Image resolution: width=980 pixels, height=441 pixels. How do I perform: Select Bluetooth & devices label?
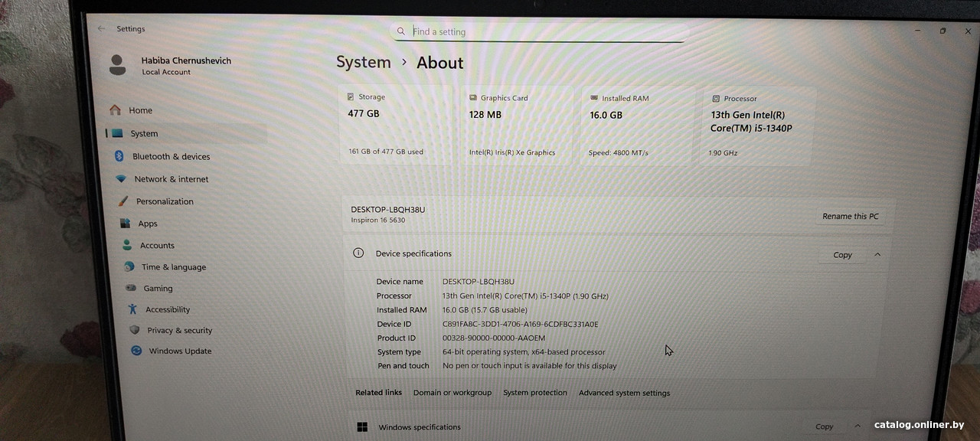coord(171,156)
